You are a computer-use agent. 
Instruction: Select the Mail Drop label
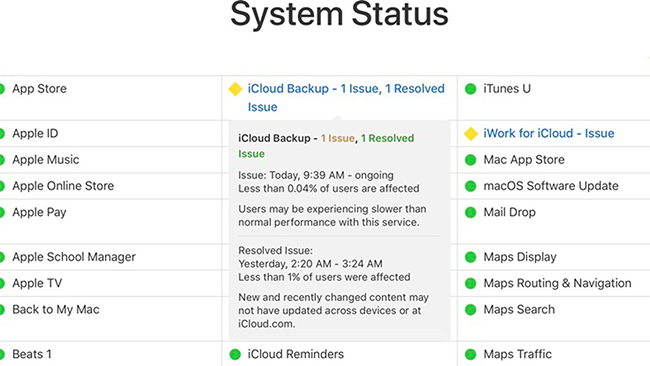pos(509,212)
